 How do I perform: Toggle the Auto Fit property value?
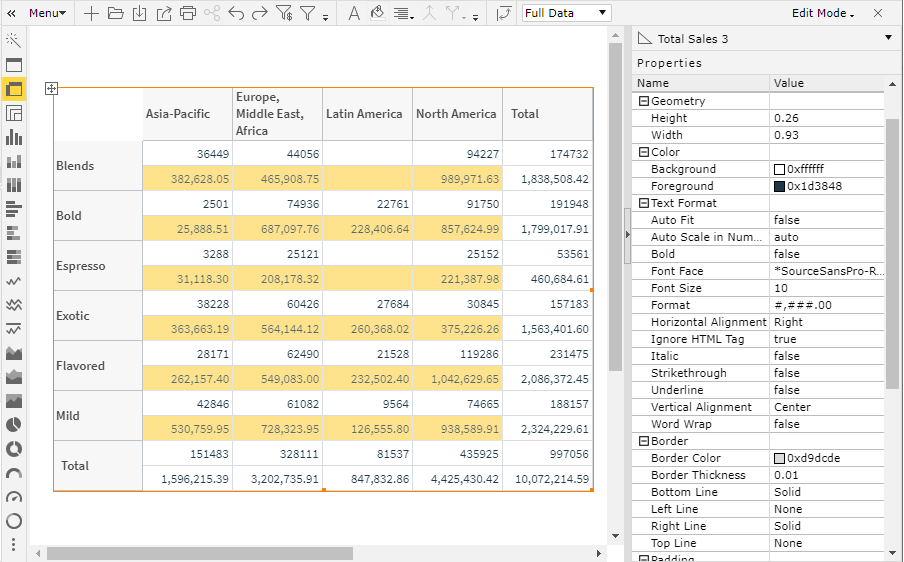pos(826,220)
